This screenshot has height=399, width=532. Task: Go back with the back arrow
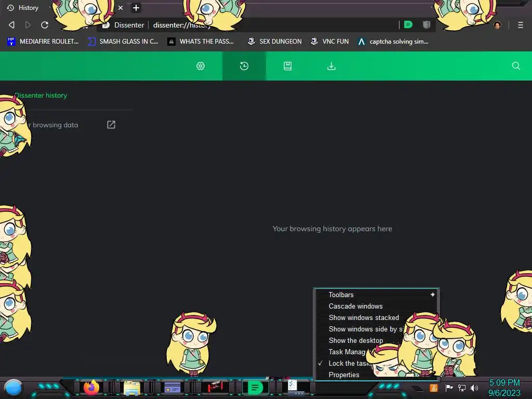11,25
